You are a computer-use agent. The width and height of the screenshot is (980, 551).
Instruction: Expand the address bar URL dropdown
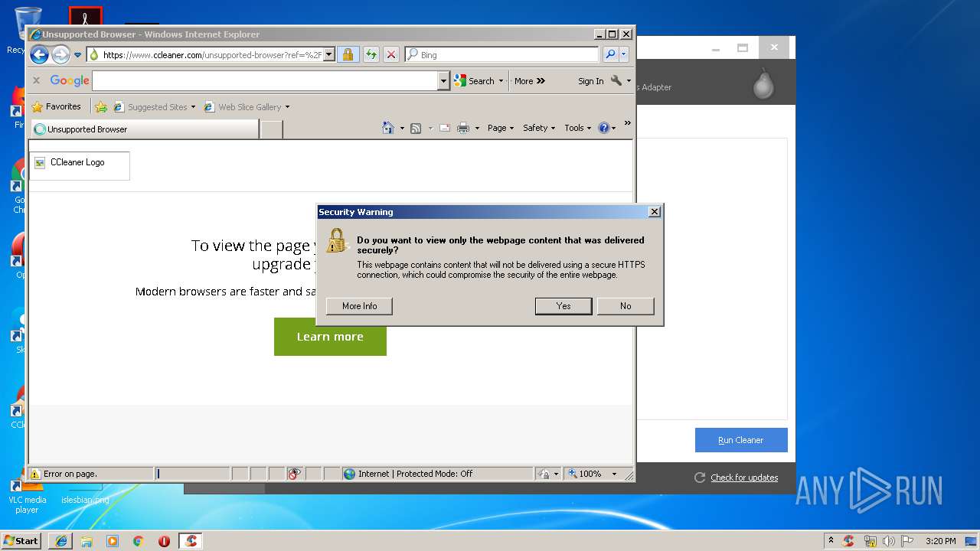click(x=329, y=54)
